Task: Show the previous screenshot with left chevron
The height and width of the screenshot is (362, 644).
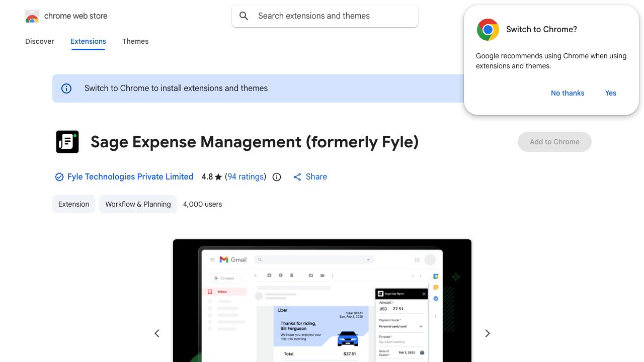Action: [157, 333]
